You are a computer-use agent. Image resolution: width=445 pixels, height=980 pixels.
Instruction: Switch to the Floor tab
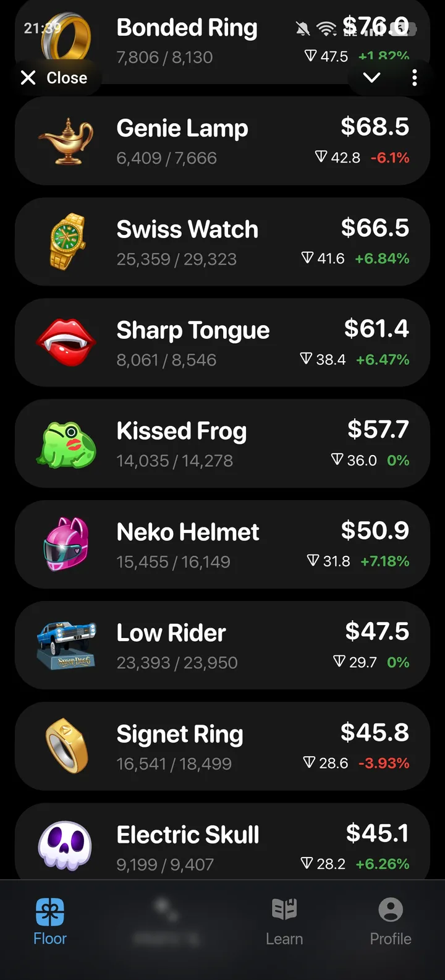[x=50, y=921]
